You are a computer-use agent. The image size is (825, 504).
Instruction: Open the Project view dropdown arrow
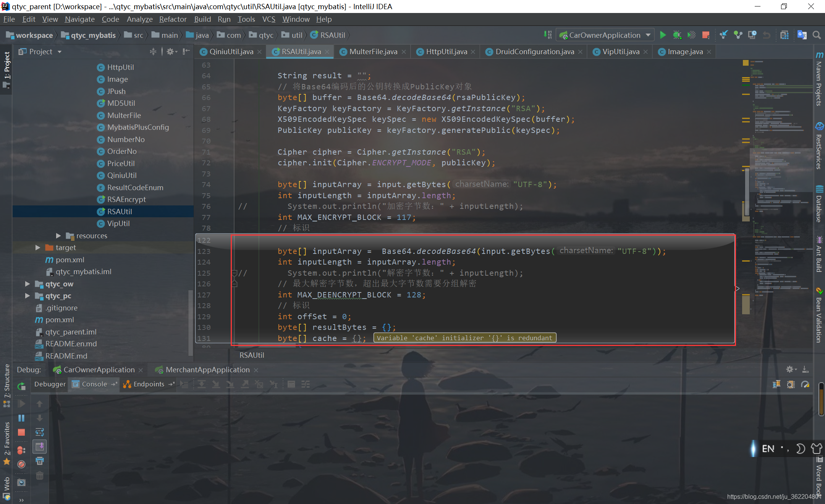point(60,52)
